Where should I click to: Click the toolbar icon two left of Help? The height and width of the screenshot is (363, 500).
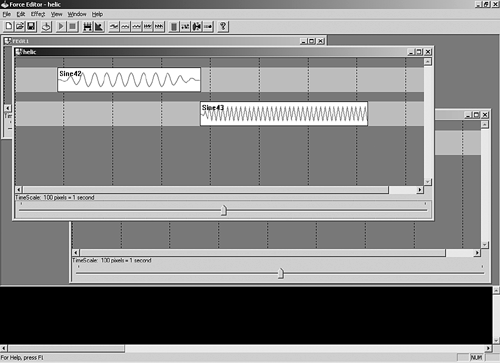[x=197, y=26]
